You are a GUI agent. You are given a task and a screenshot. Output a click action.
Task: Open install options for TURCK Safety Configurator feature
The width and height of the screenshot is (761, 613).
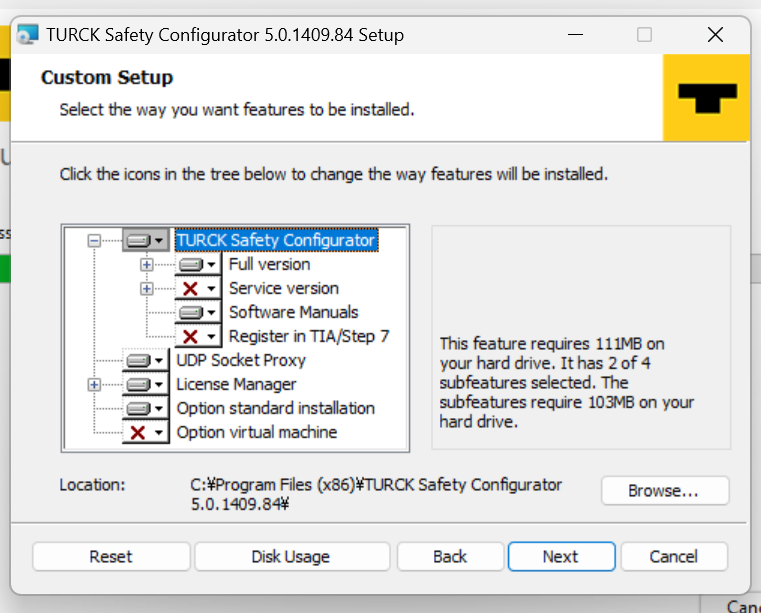[x=146, y=240]
